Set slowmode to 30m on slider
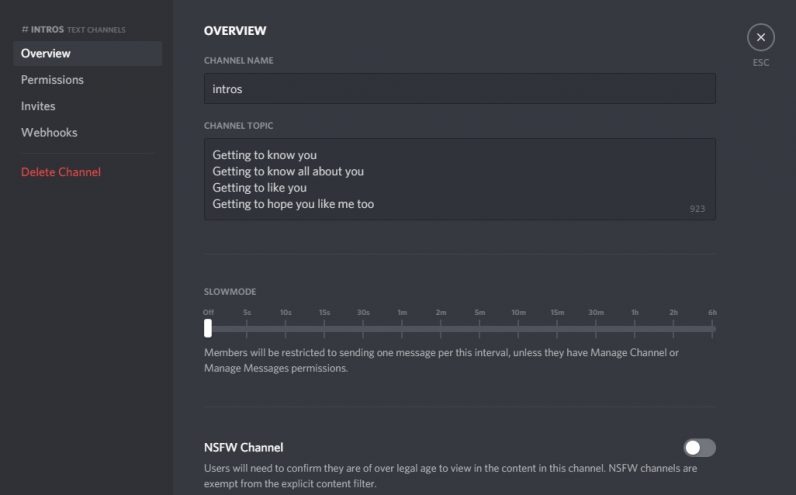 (x=596, y=328)
